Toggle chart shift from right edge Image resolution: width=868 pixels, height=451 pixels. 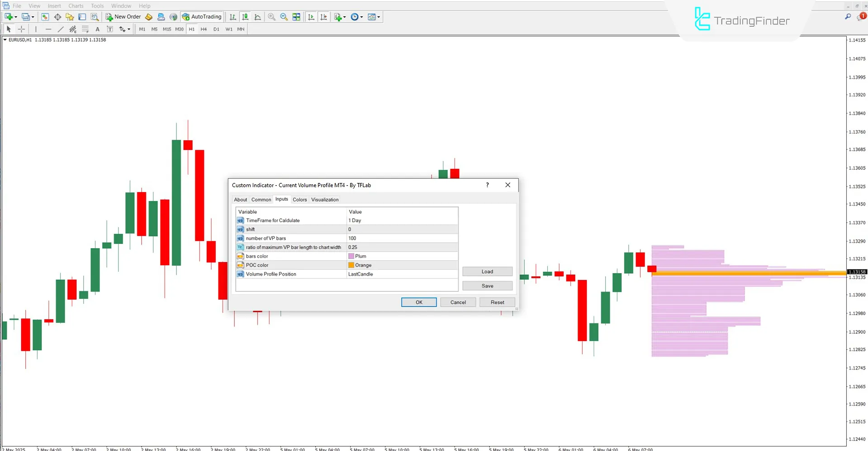pos(324,17)
